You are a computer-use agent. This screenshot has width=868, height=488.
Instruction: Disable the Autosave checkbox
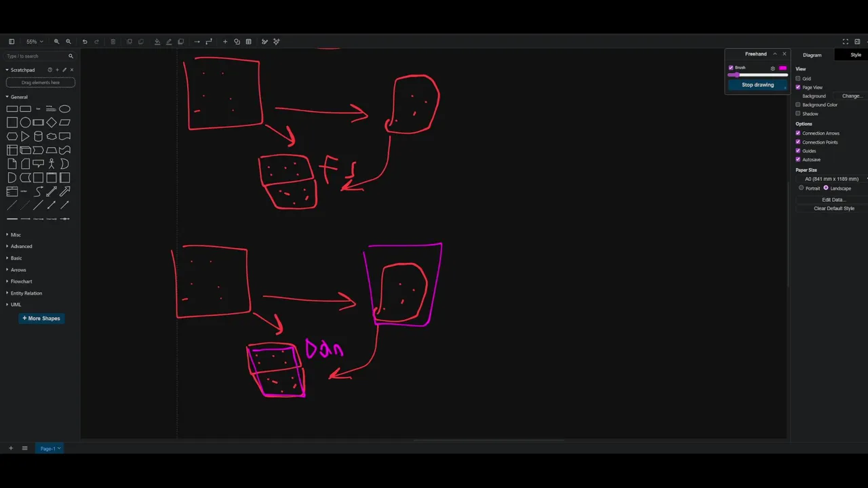[x=798, y=160]
